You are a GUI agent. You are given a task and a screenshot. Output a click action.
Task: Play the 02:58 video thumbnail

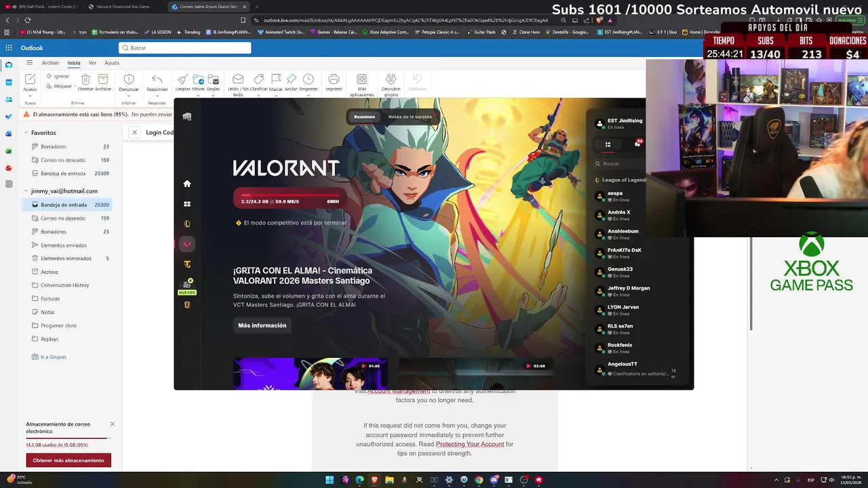tap(475, 374)
